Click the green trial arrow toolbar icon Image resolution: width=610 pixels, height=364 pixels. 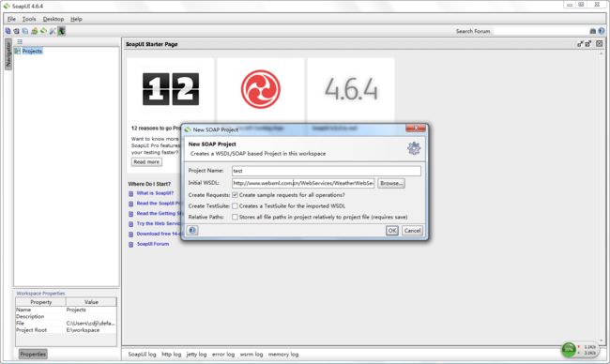click(43, 31)
